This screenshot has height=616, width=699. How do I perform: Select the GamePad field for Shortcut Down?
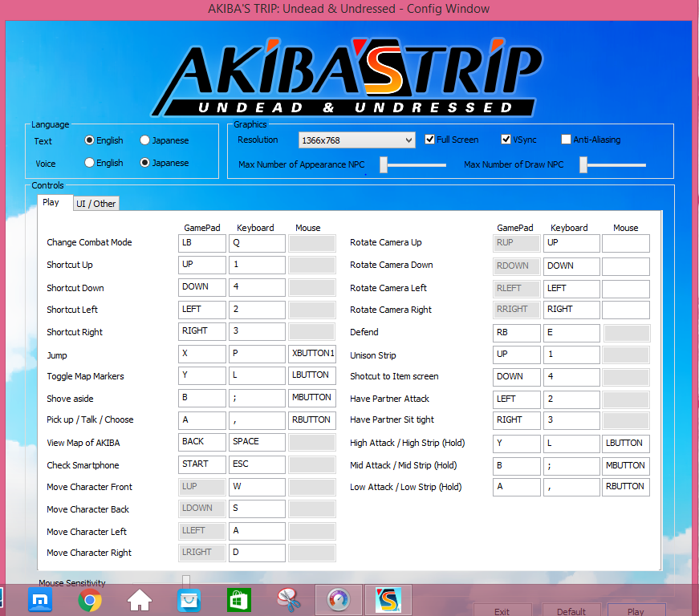[202, 287]
